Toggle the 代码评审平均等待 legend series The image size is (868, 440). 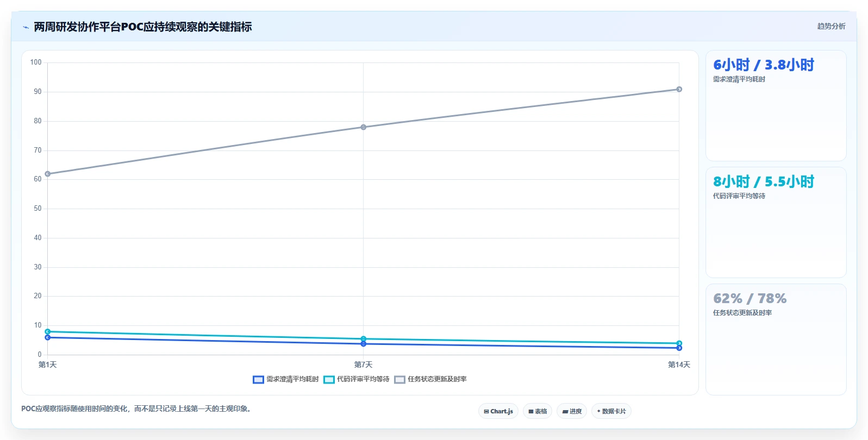357,379
